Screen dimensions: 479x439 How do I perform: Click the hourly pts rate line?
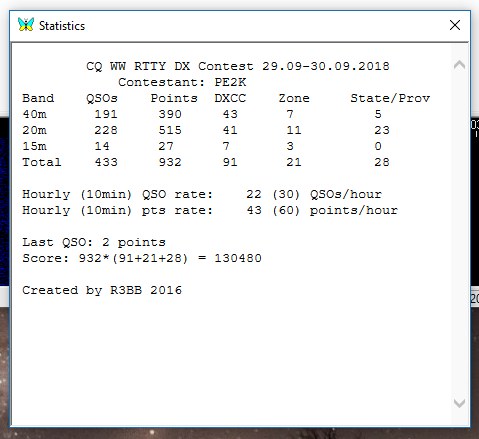(210, 210)
